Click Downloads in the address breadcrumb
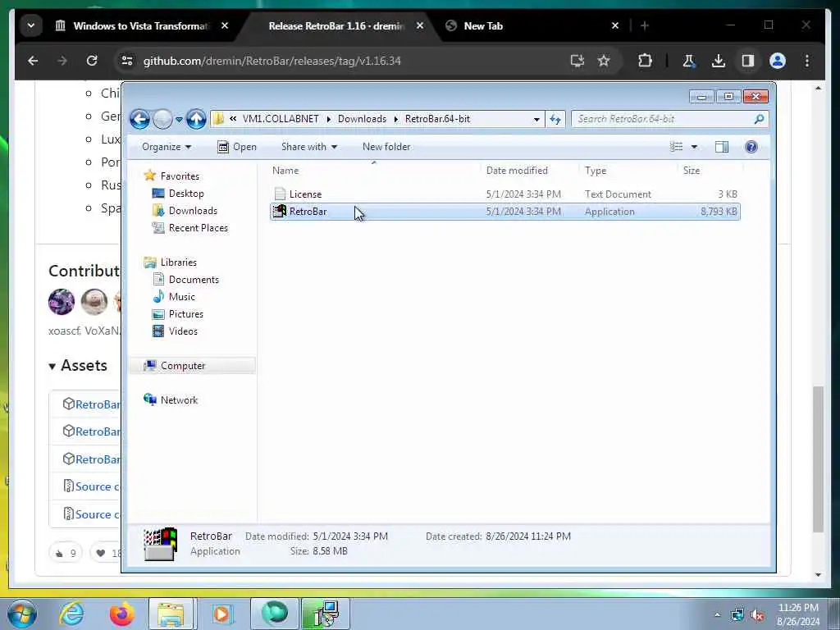The width and height of the screenshot is (840, 630). click(362, 119)
